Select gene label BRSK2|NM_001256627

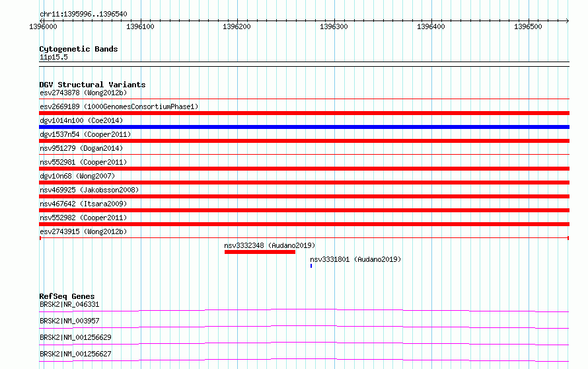point(75,354)
